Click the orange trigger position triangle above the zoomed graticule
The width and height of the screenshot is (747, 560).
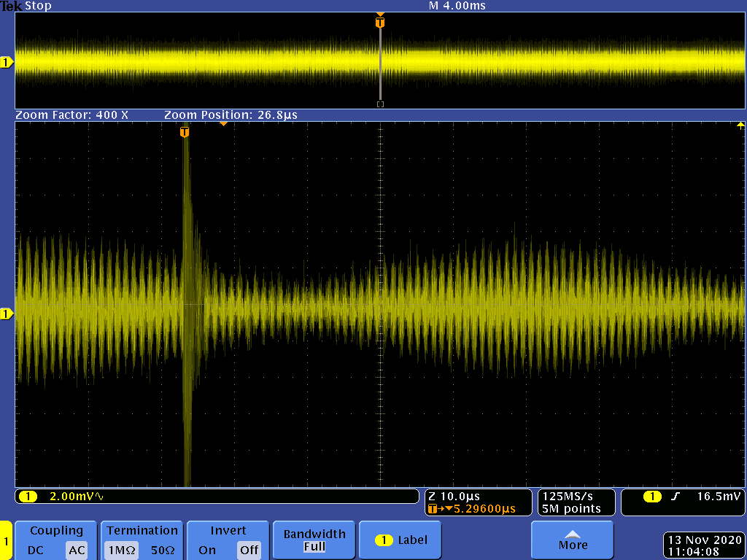point(223,124)
